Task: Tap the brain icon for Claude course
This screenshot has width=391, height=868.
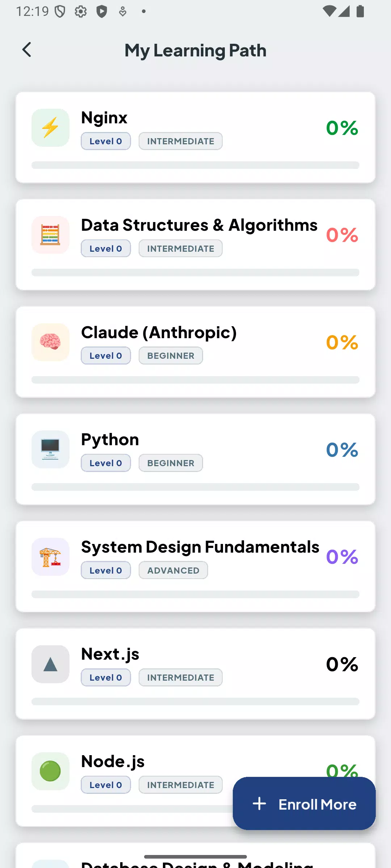Action: point(50,342)
